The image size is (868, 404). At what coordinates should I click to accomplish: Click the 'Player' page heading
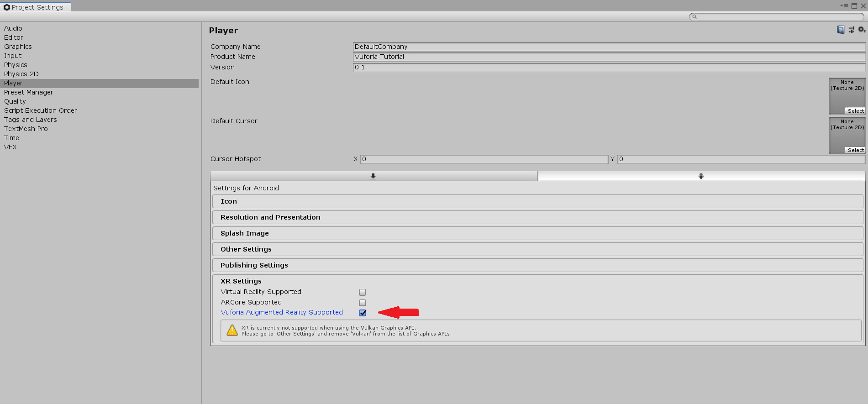pos(223,31)
